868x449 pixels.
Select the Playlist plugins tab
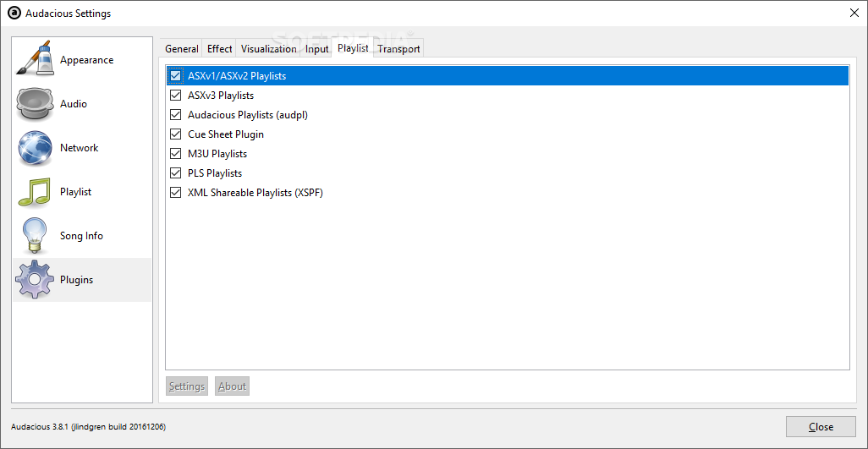tap(353, 47)
